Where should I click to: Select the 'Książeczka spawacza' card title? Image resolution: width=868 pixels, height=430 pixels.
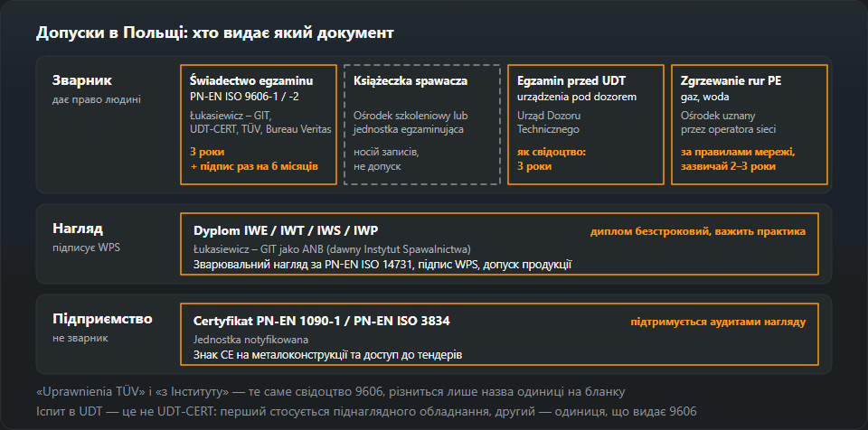click(x=410, y=80)
